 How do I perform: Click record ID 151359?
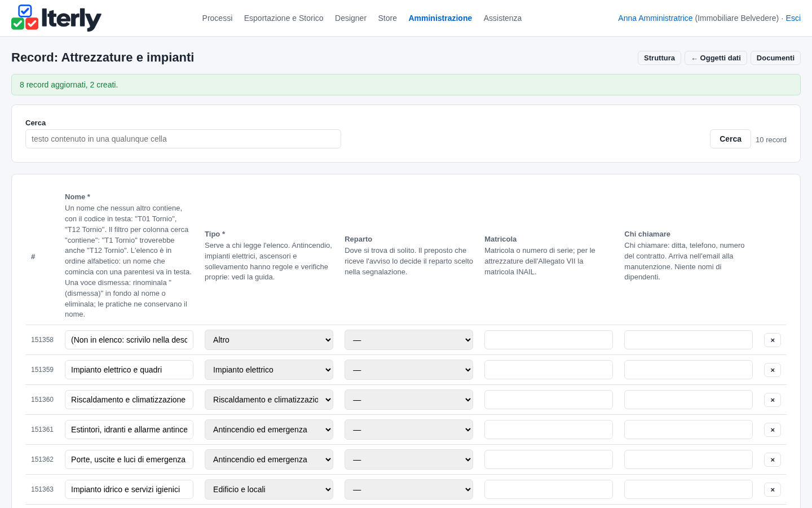(x=42, y=370)
